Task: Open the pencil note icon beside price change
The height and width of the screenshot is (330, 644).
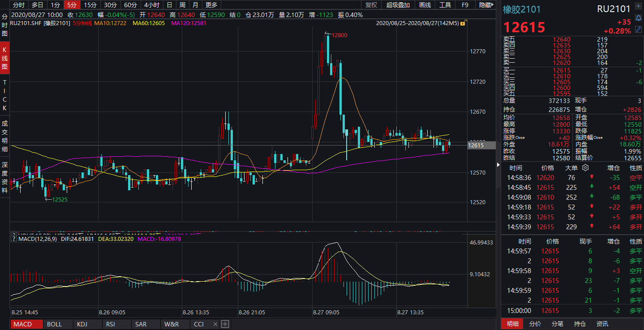Action: (x=638, y=30)
